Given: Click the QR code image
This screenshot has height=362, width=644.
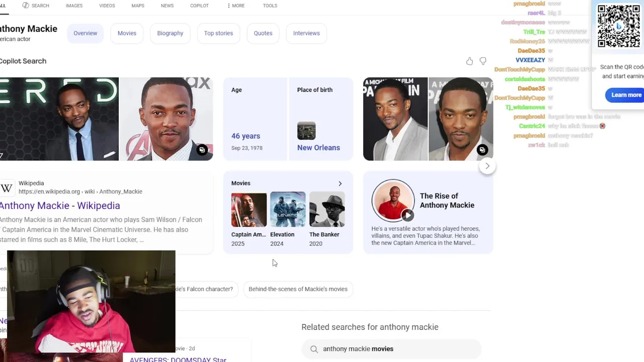Looking at the screenshot, I should click(x=619, y=26).
